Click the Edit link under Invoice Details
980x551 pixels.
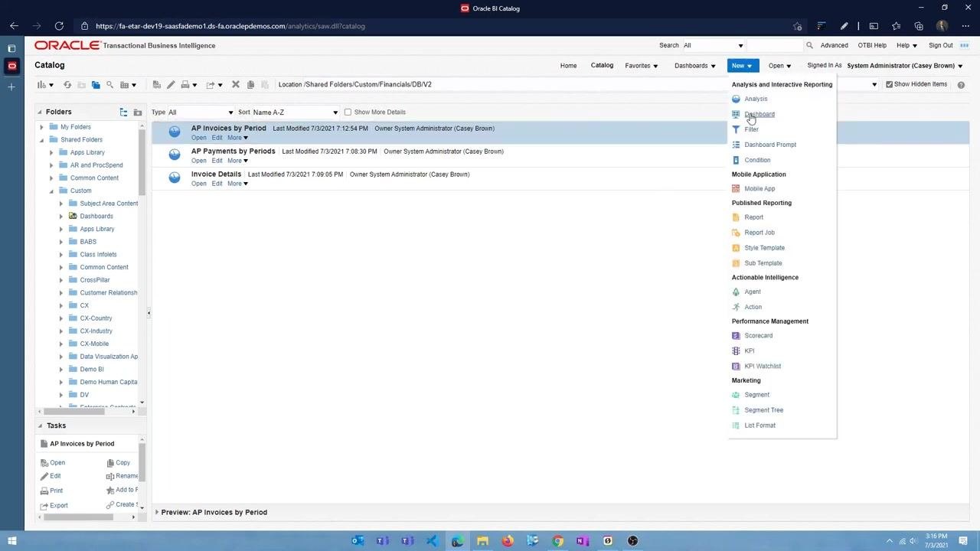(x=217, y=184)
